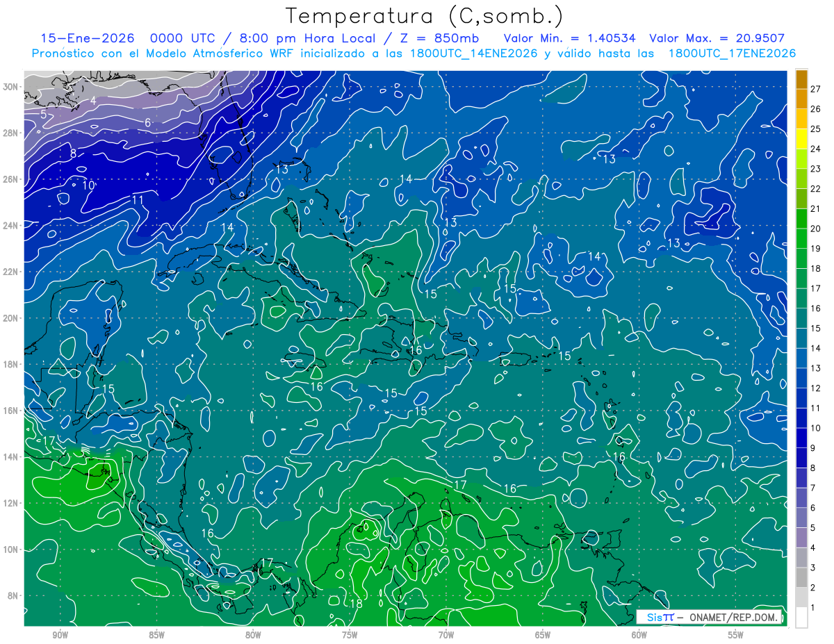The image size is (834, 644).
Task: Click the longitude axis label '85W'
Action: pyautogui.click(x=156, y=635)
